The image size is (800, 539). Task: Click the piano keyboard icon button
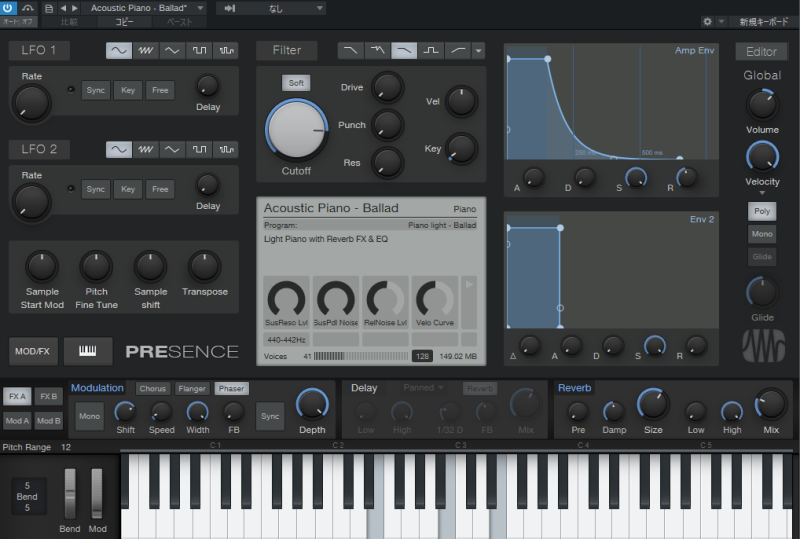coord(88,351)
